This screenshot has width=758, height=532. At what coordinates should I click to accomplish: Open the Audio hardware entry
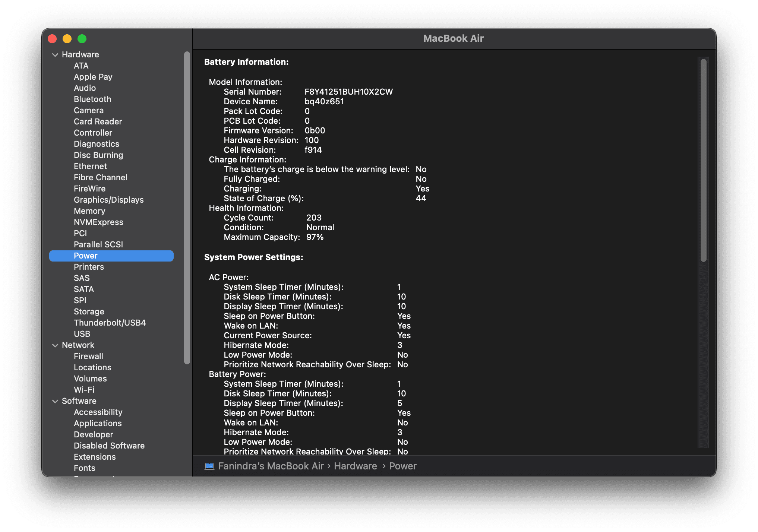tap(85, 88)
